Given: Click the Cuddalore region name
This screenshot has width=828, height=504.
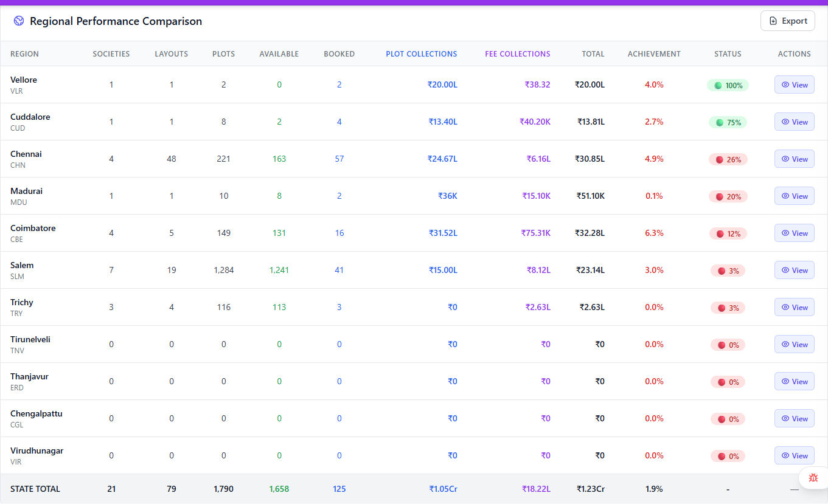Looking at the screenshot, I should [x=30, y=117].
